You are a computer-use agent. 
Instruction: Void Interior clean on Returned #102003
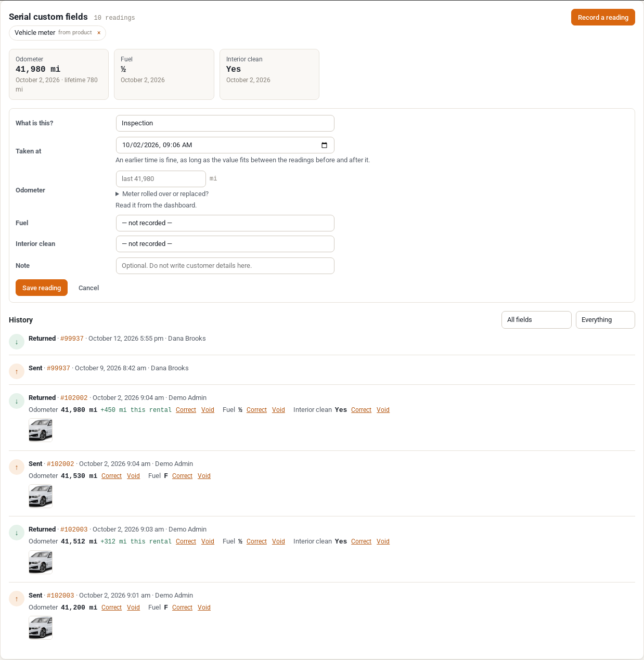383,541
